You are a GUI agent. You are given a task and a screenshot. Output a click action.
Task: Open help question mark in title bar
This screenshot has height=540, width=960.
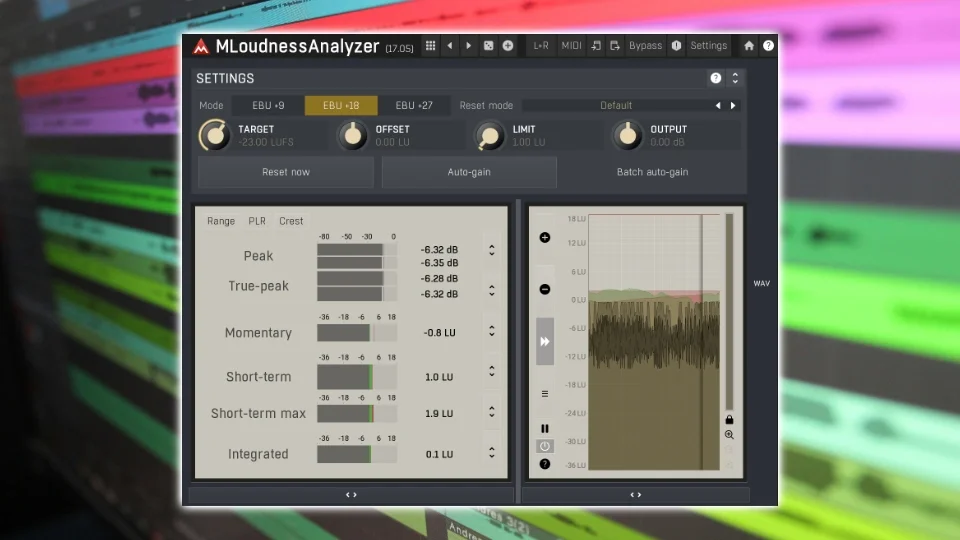click(x=768, y=45)
